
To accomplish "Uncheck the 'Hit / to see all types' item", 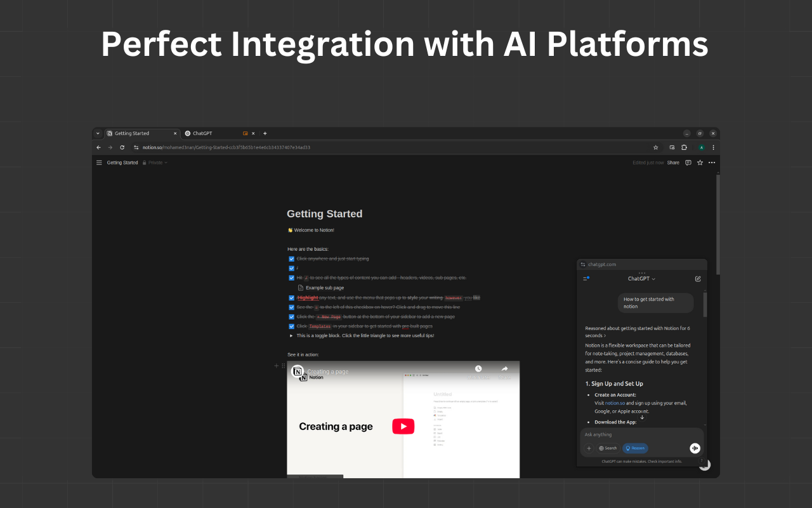I will (292, 278).
